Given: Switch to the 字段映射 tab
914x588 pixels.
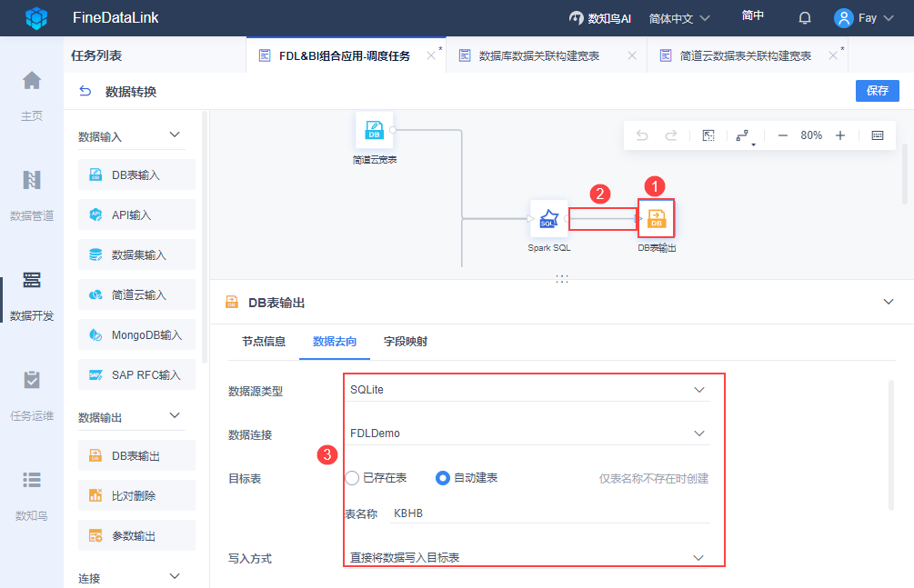Looking at the screenshot, I should [x=406, y=342].
